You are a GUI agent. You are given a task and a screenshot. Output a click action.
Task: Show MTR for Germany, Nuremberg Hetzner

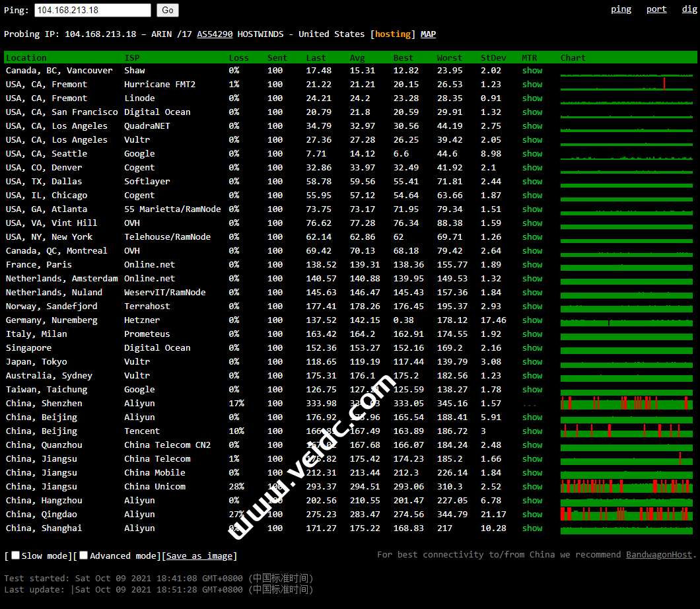click(532, 320)
